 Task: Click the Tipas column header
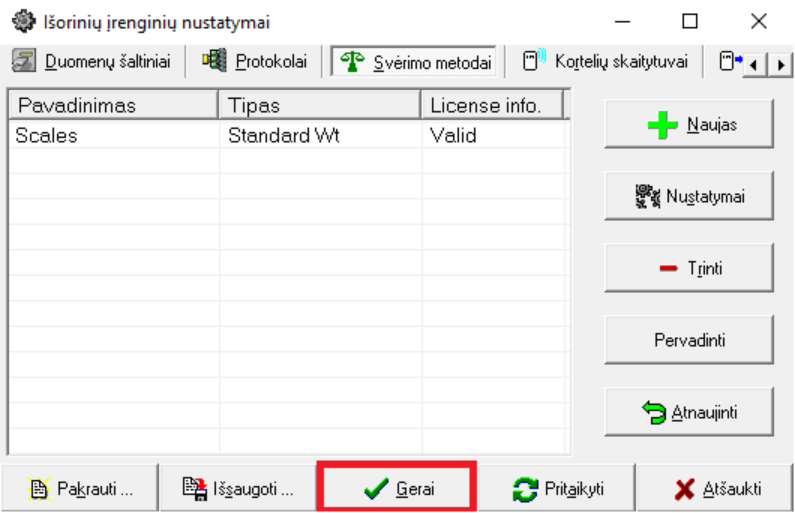click(320, 105)
